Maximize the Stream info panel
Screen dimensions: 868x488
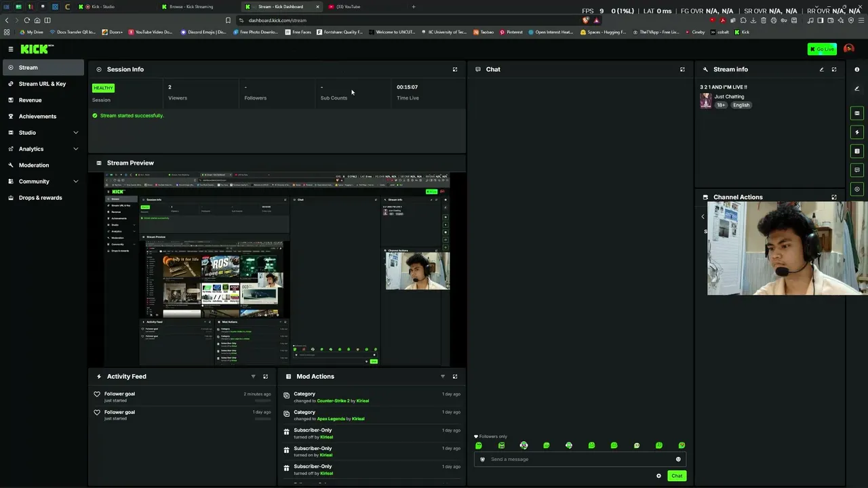coord(834,69)
